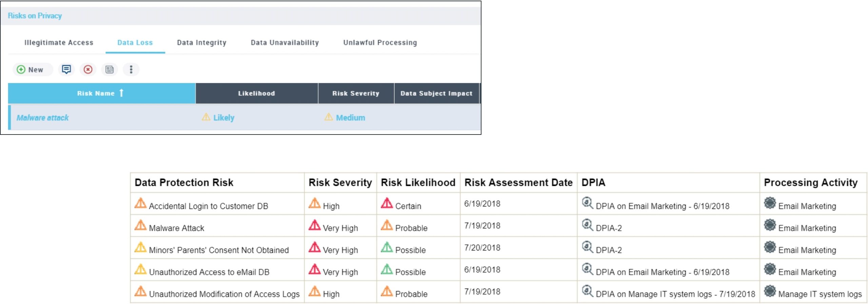This screenshot has width=868, height=304.
Task: Click the grey list view icon
Action: pos(109,69)
